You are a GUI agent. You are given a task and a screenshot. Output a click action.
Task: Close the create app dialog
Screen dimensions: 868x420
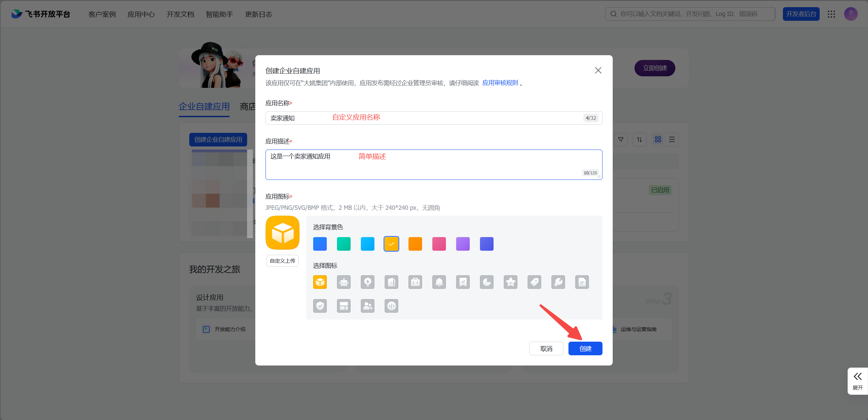(598, 71)
